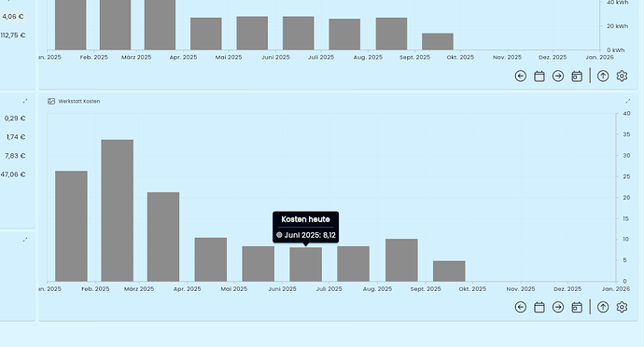644x347 pixels.
Task: Open blank calendar picker in Werkstatt Kosten chart
Action: (x=539, y=307)
